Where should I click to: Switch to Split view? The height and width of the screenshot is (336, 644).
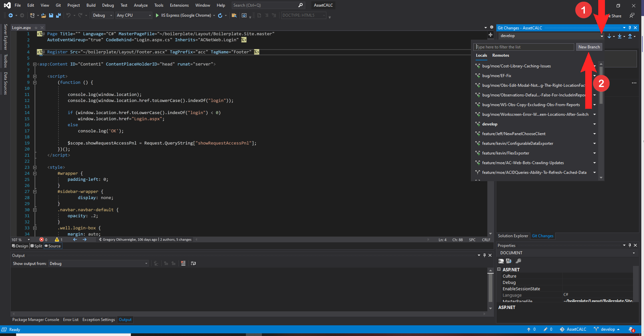pos(36,246)
